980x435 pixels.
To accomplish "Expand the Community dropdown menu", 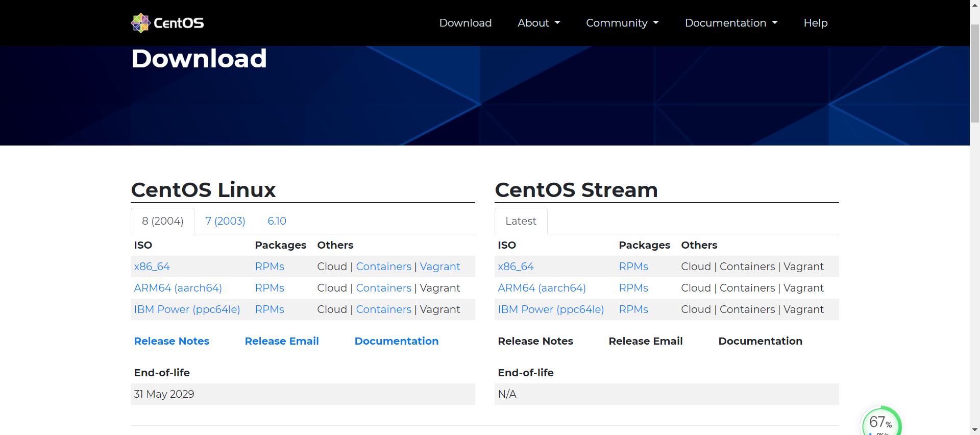I will pyautogui.click(x=622, y=23).
